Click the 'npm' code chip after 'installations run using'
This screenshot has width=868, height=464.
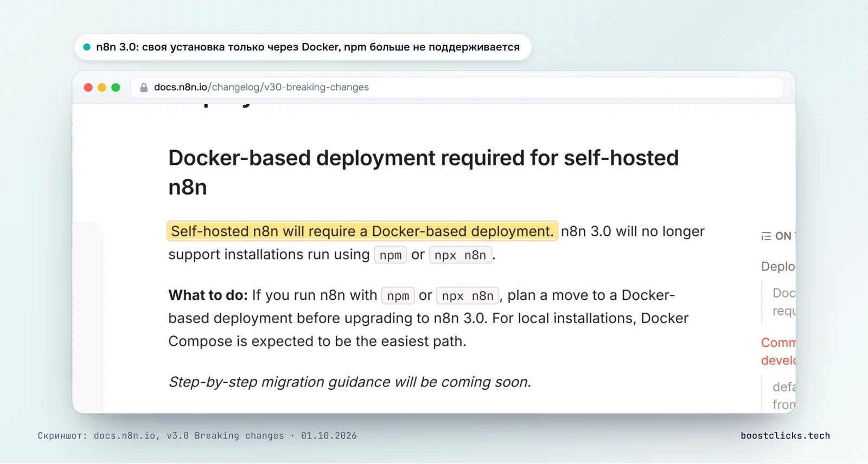(x=391, y=255)
